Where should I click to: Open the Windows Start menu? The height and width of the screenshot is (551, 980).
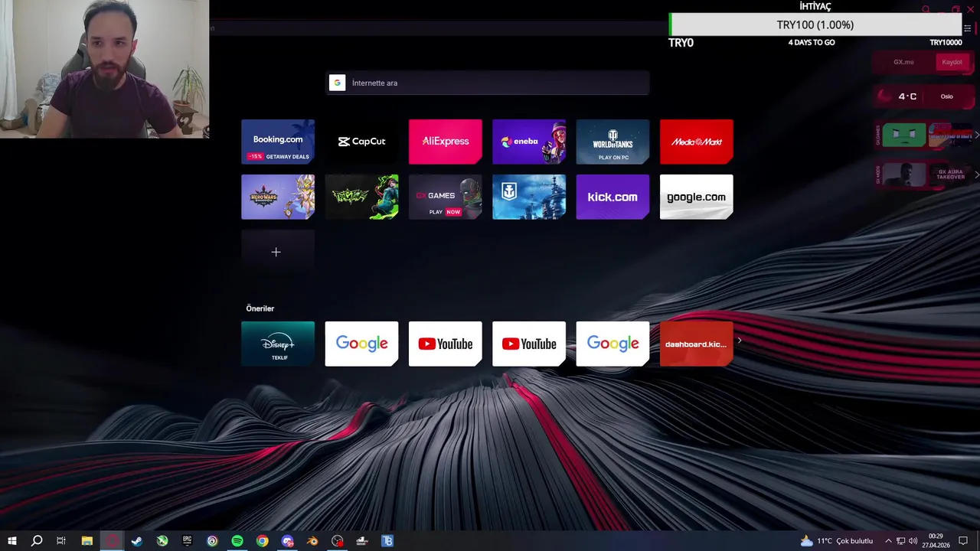pos(11,541)
